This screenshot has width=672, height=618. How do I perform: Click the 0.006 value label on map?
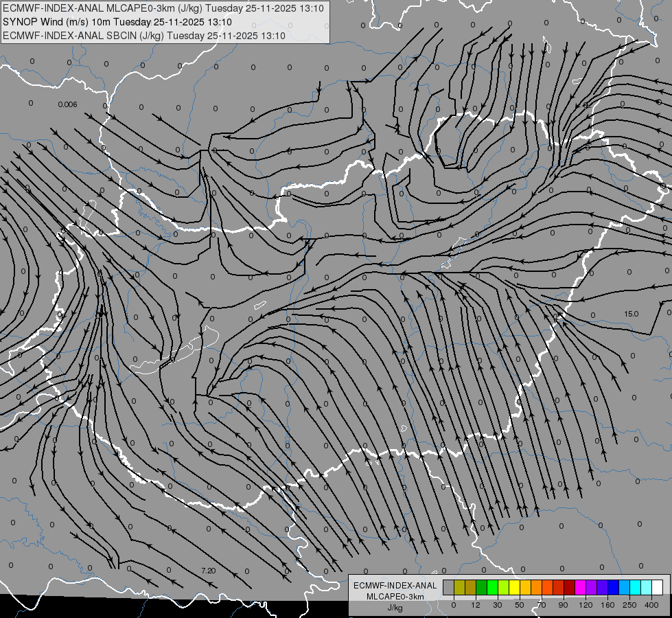pyautogui.click(x=67, y=104)
